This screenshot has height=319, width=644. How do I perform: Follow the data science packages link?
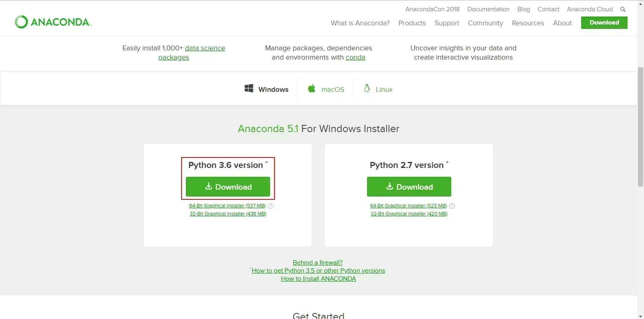point(205,48)
